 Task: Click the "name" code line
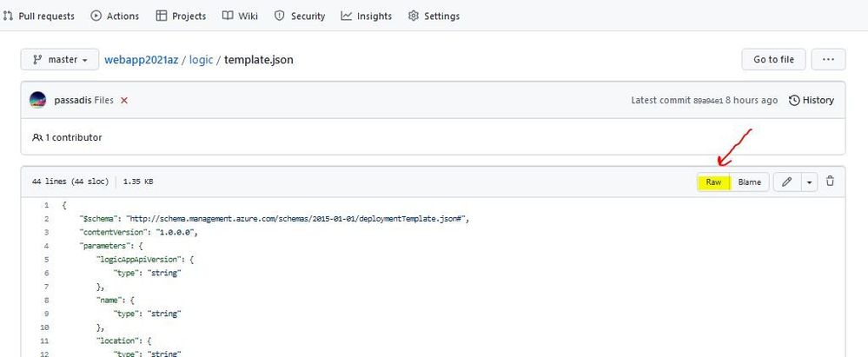tap(116, 300)
